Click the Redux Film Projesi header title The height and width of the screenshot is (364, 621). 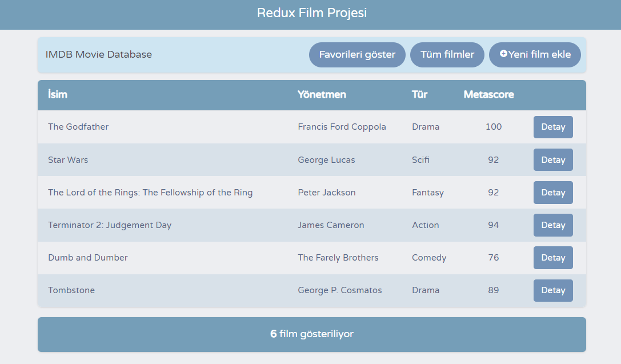[x=312, y=13]
